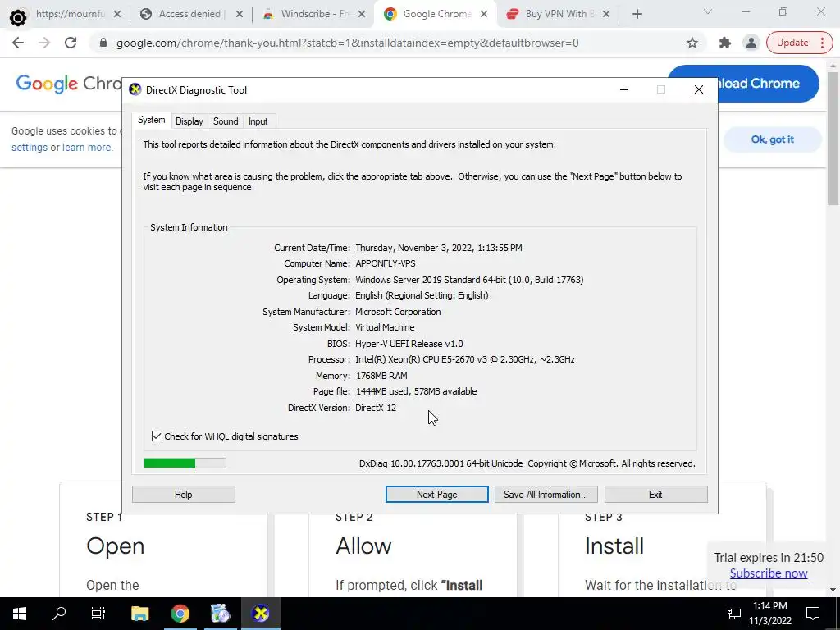The image size is (840, 630).
Task: Open File Explorer from taskbar
Action: pos(139,614)
